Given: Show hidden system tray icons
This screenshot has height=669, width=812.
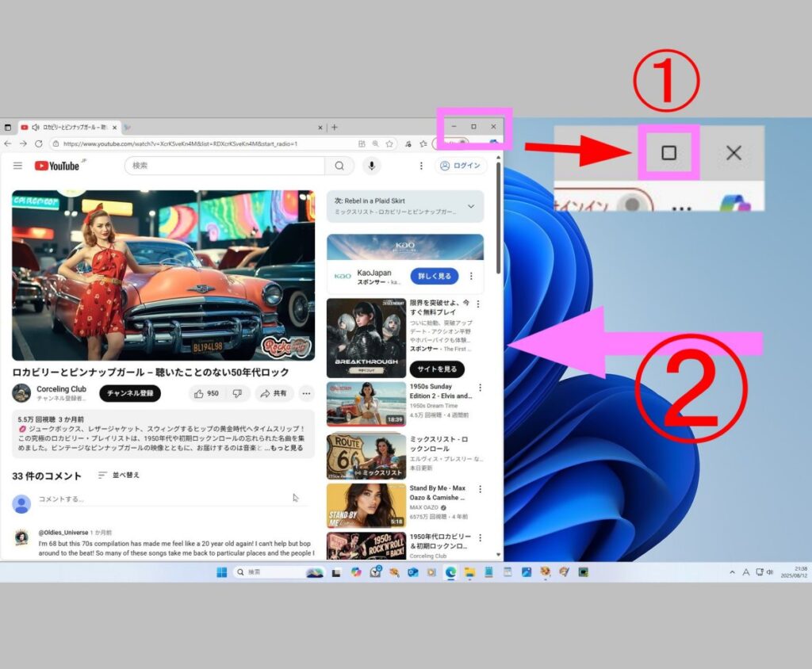Looking at the screenshot, I should [x=732, y=572].
